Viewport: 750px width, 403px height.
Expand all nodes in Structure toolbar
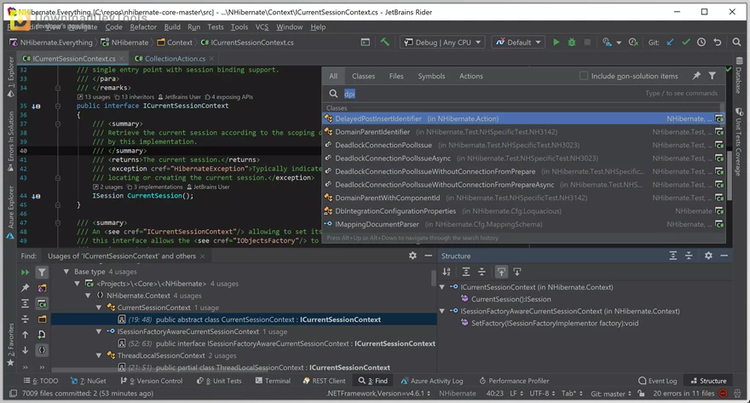click(466, 272)
